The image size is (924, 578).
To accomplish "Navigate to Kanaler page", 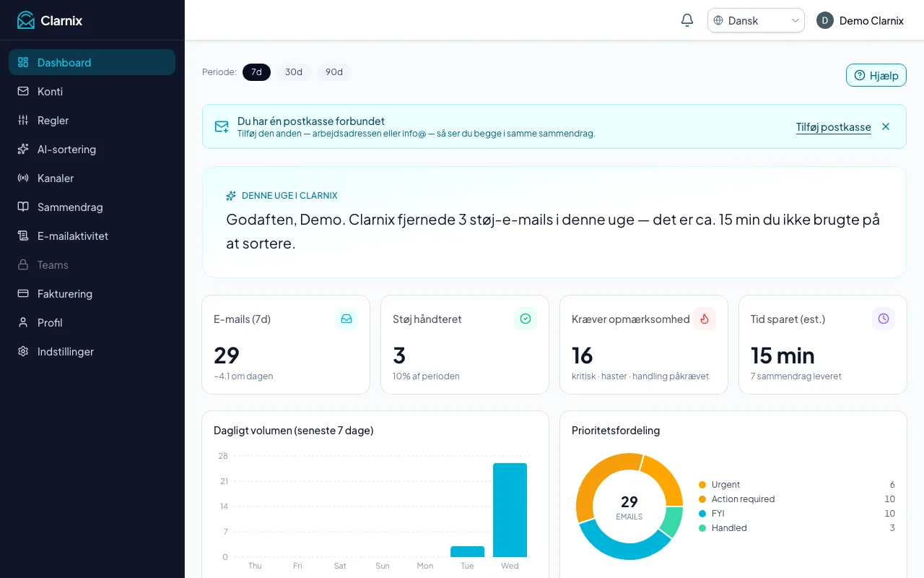I will pos(92,178).
